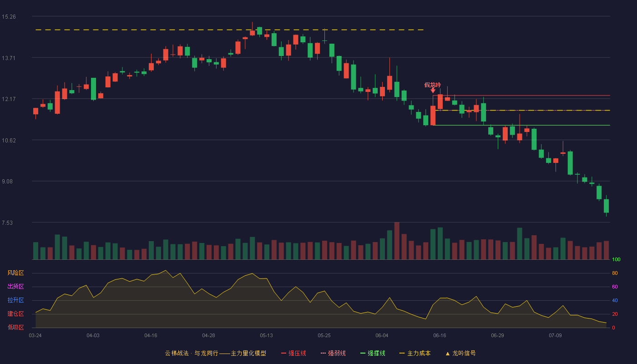Toggle the 强弱线 legend entry
637x364 pixels.
click(333, 353)
